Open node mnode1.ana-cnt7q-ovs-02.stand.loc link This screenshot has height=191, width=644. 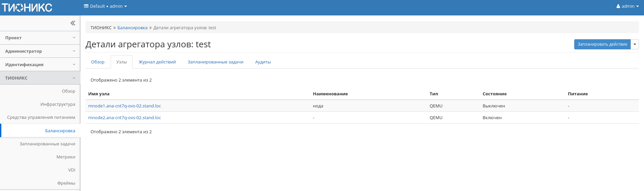[124, 106]
